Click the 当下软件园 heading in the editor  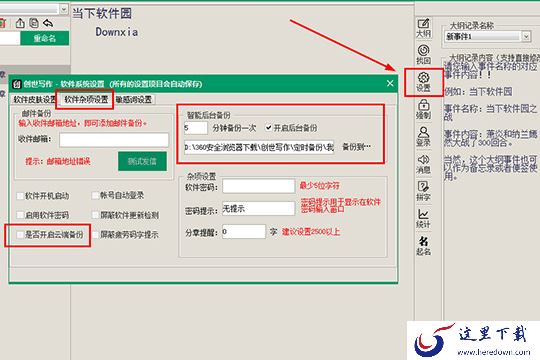click(102, 13)
